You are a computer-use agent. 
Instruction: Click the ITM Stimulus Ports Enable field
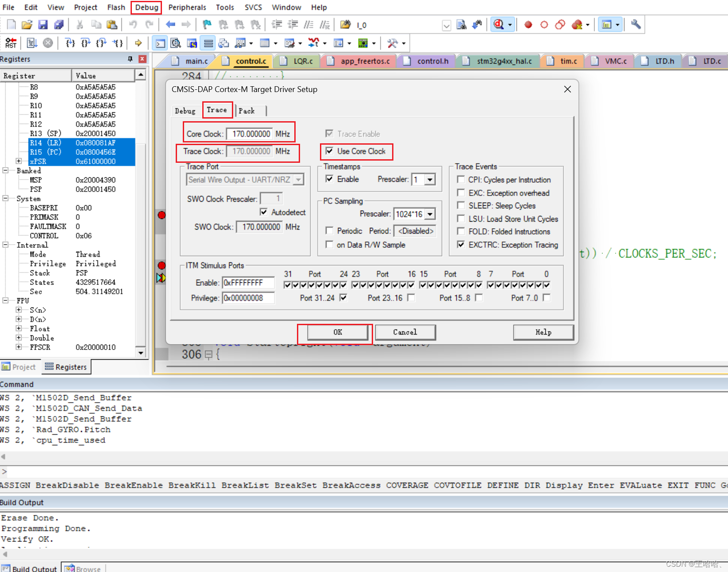click(x=248, y=282)
